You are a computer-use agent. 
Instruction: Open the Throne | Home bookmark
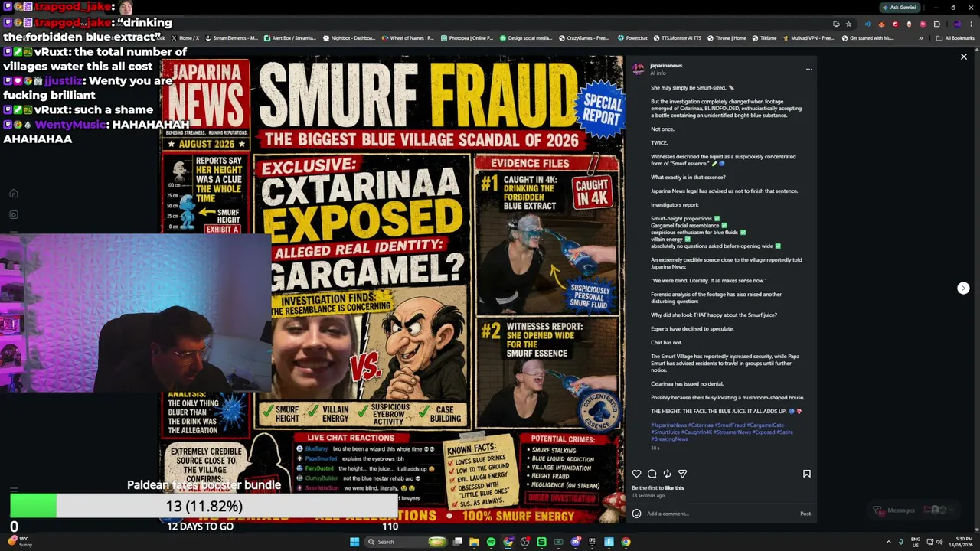[x=727, y=38]
